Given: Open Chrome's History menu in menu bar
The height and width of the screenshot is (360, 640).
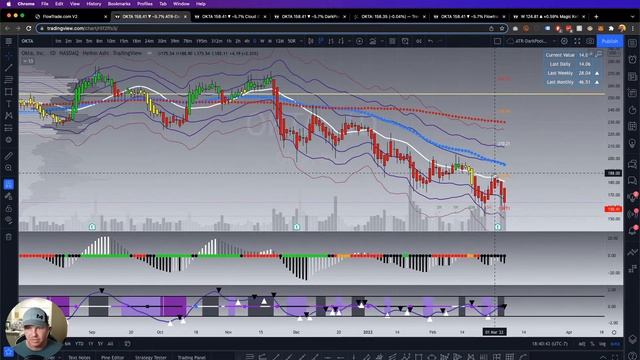Looking at the screenshot, I should pyautogui.click(x=93, y=4).
